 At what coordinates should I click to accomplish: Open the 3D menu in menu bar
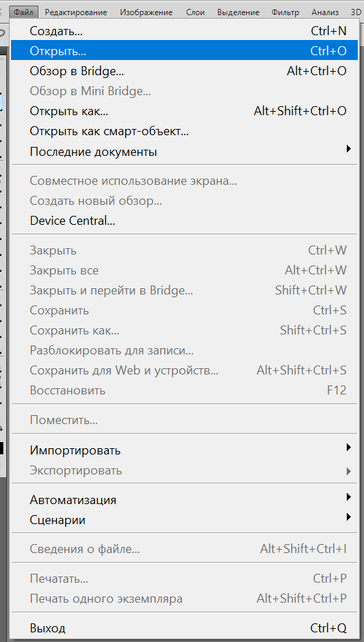point(356,12)
